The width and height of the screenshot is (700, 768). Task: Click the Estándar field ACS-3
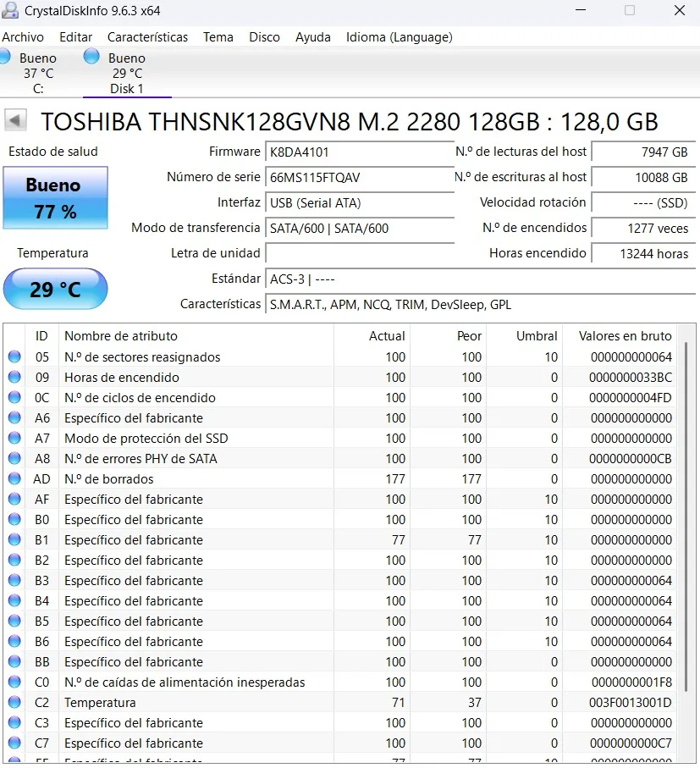(480, 279)
